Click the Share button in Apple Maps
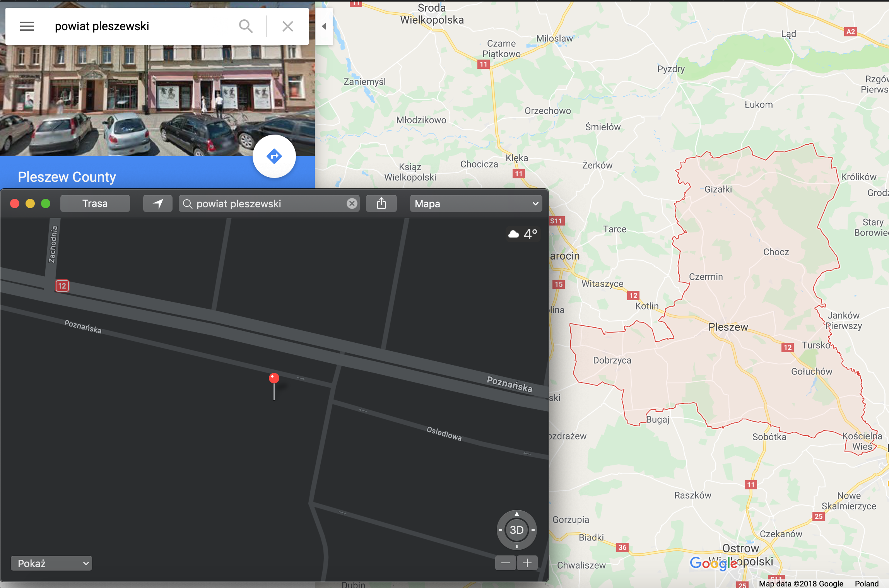889x588 pixels. pos(381,203)
